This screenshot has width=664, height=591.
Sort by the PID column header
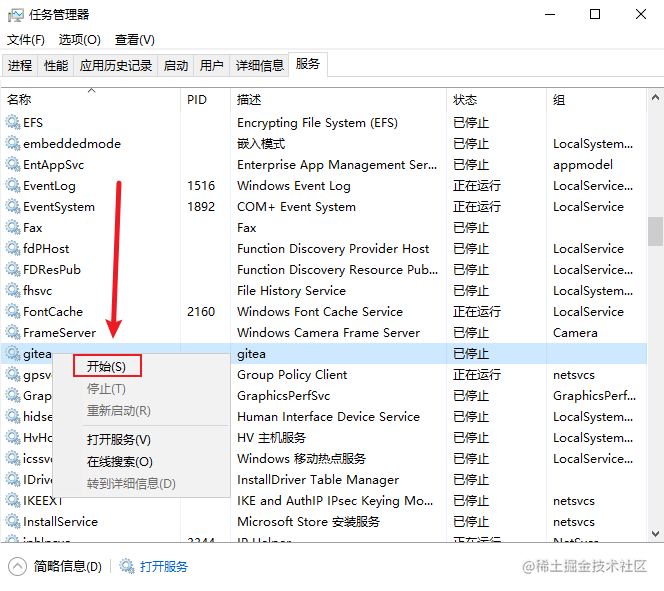point(205,100)
